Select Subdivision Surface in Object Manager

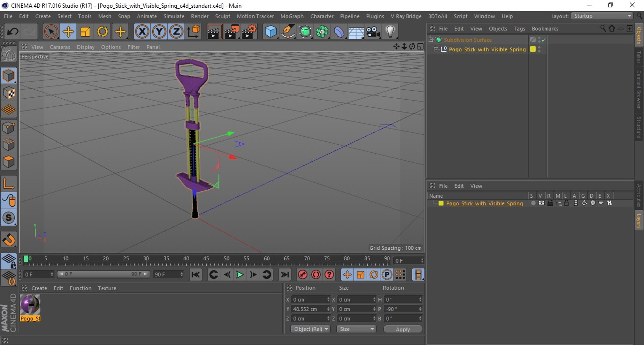click(x=468, y=40)
